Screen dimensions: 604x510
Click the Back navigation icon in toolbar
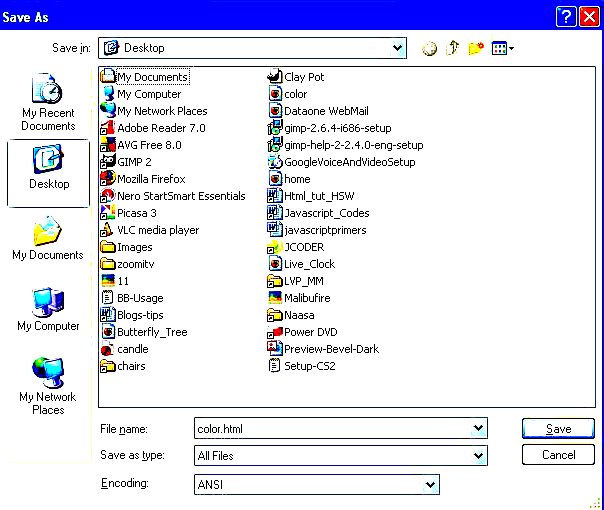429,49
